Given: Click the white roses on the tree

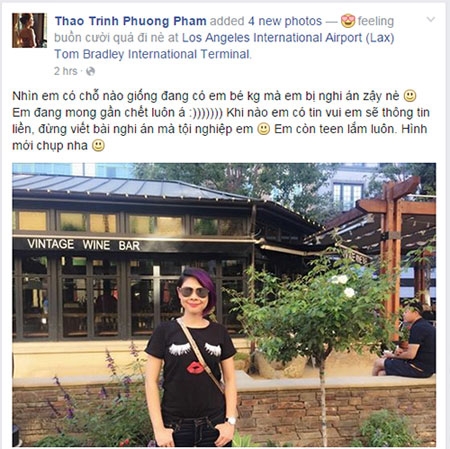Looking at the screenshot, I should [x=343, y=286].
